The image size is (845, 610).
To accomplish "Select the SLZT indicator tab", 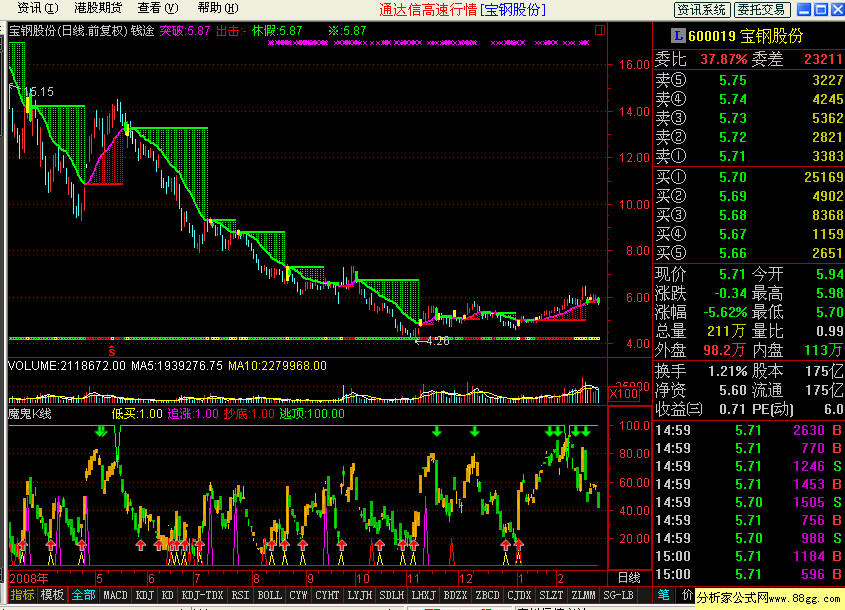I will (x=551, y=595).
